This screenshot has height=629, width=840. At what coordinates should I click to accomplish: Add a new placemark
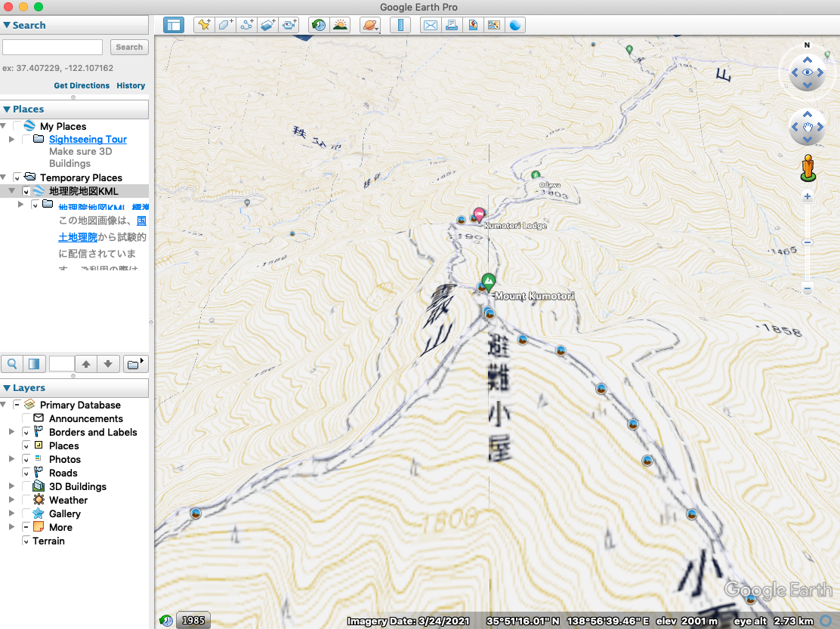point(204,25)
